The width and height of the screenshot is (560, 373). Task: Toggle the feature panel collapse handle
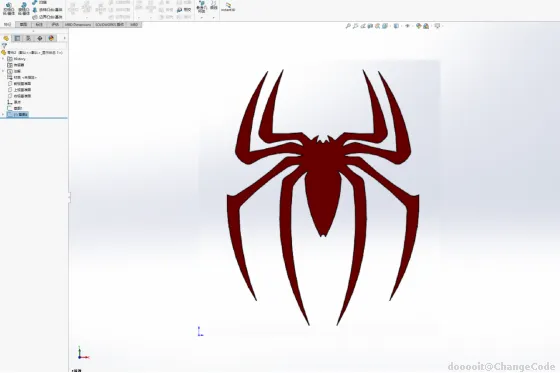click(x=69, y=197)
